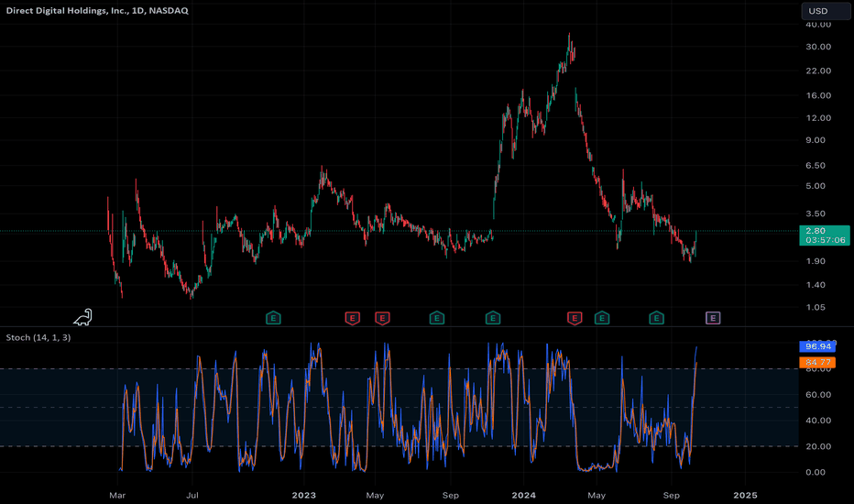This screenshot has width=854, height=504.
Task: Open the red earnings marker in 2024
Action: tap(575, 318)
